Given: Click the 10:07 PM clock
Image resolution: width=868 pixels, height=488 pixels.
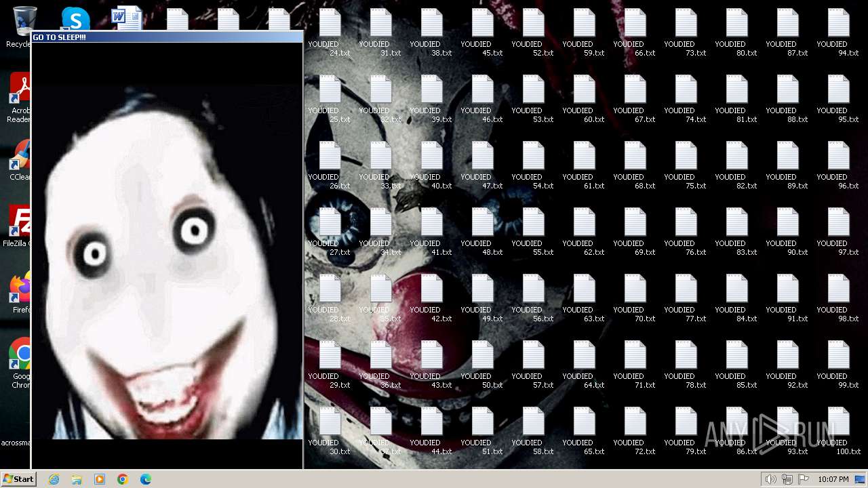Looking at the screenshot, I should (x=833, y=479).
